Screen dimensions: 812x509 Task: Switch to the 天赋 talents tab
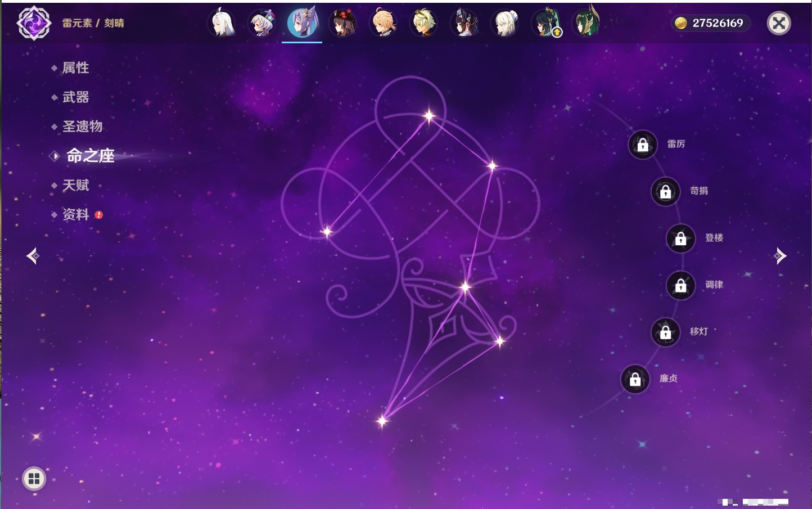coord(75,185)
